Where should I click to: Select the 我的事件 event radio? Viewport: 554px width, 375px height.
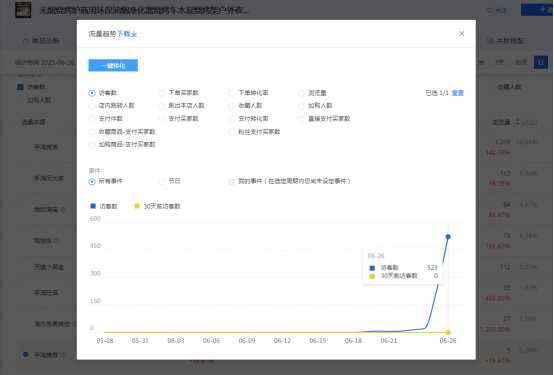click(231, 182)
